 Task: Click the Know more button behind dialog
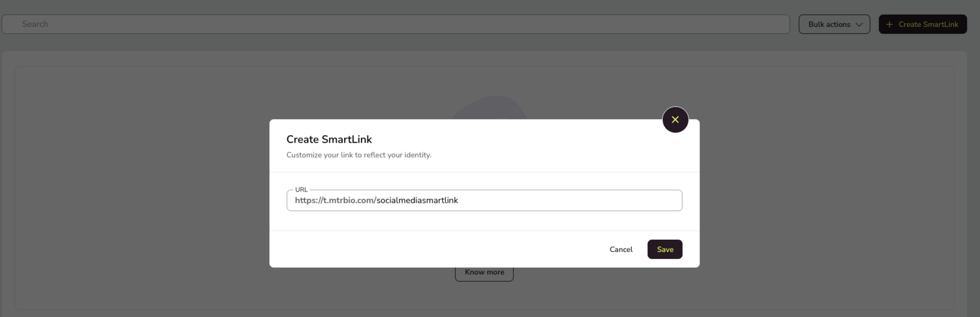tap(484, 274)
